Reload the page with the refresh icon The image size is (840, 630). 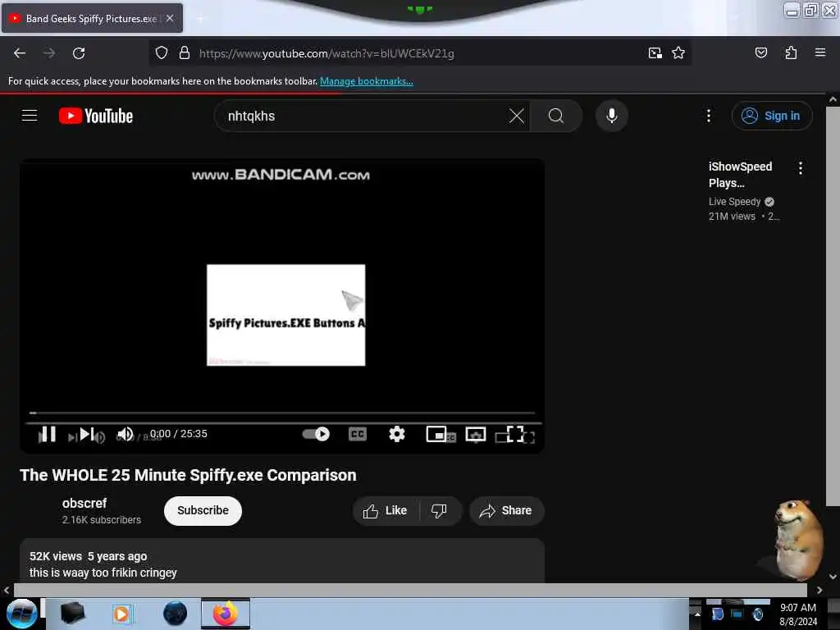tap(79, 53)
